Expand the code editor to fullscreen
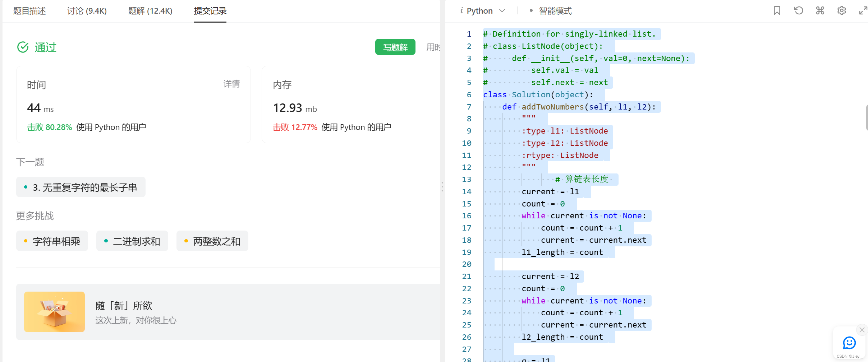 coord(863,11)
